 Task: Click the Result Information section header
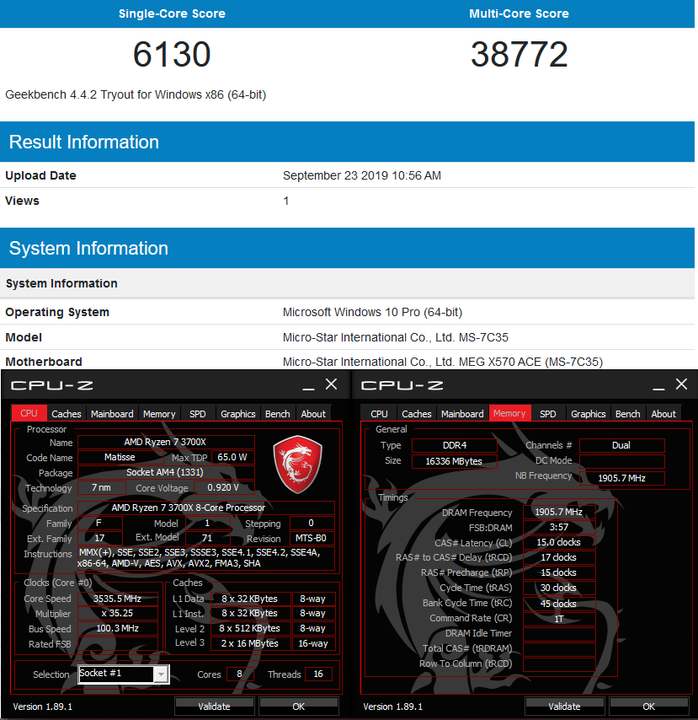(347, 142)
